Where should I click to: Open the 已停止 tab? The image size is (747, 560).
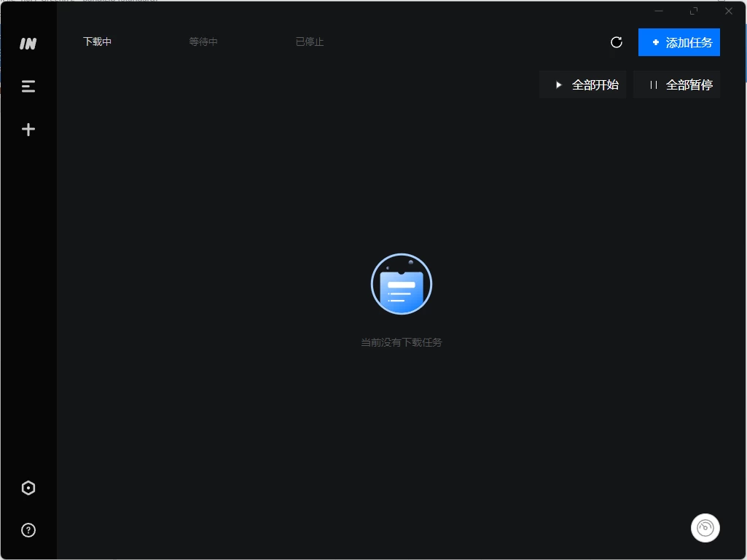pyautogui.click(x=309, y=42)
